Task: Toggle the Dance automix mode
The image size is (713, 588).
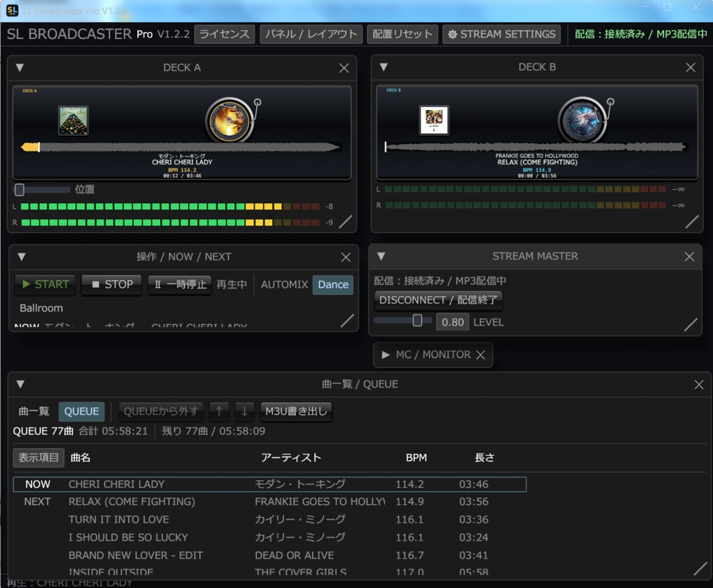Action: point(333,285)
